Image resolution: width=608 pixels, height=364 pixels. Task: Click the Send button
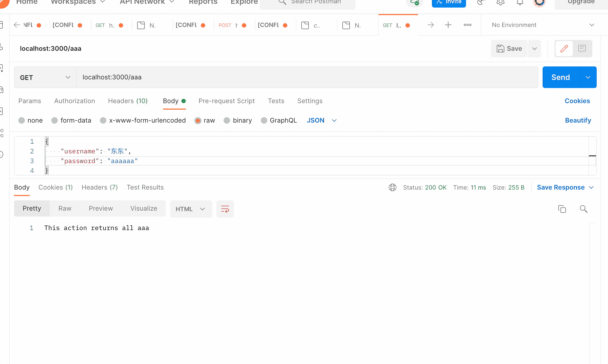(x=560, y=77)
